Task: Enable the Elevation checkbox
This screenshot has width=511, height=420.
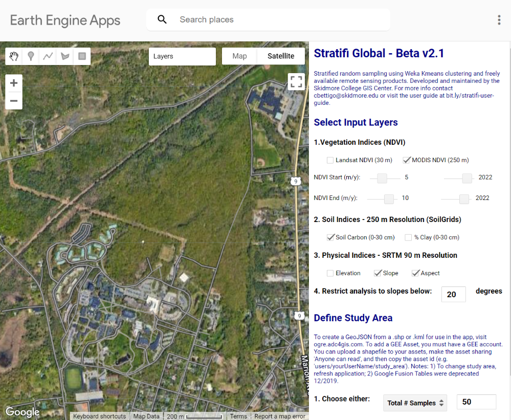Action: (x=330, y=273)
